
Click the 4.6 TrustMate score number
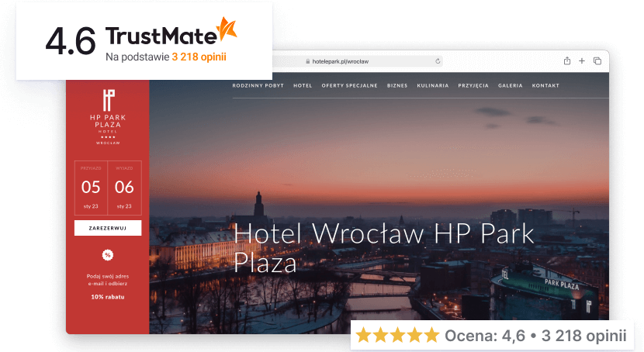[71, 41]
